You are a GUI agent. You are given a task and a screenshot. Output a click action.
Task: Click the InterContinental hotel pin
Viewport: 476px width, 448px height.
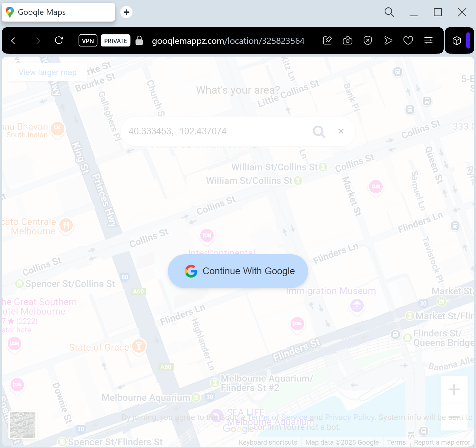[207, 236]
